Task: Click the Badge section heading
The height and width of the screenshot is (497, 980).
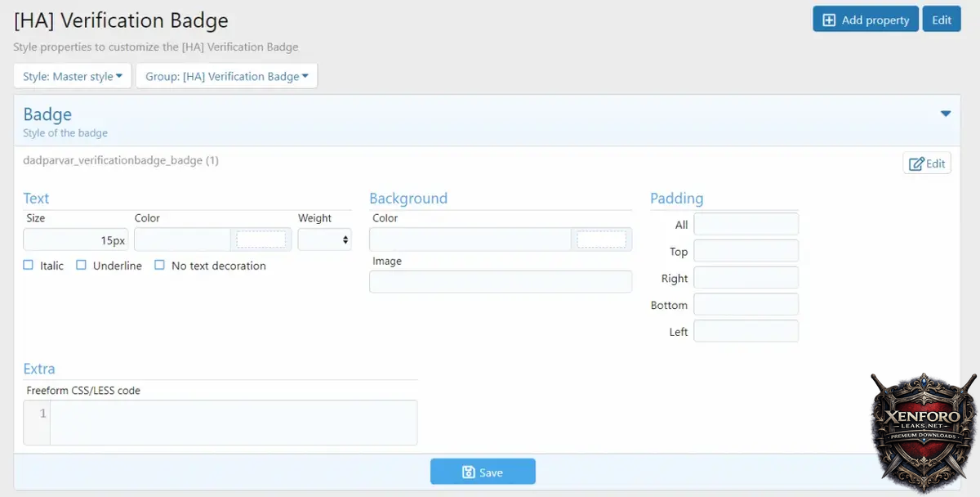Action: (47, 114)
